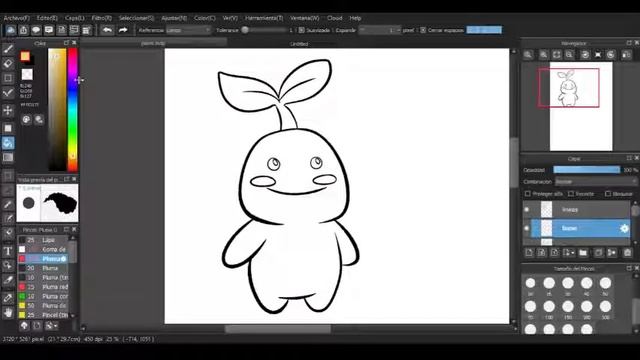The height and width of the screenshot is (360, 640).
Task: Click the Opacidad layer slider
Action: (x=587, y=170)
